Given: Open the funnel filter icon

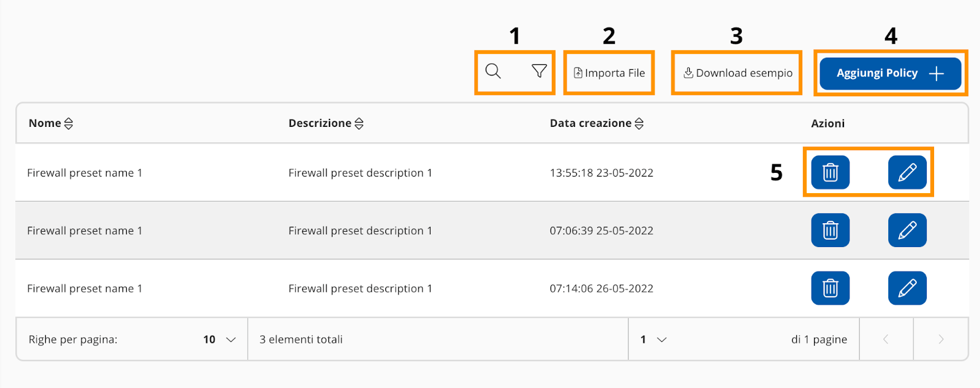Looking at the screenshot, I should (539, 72).
